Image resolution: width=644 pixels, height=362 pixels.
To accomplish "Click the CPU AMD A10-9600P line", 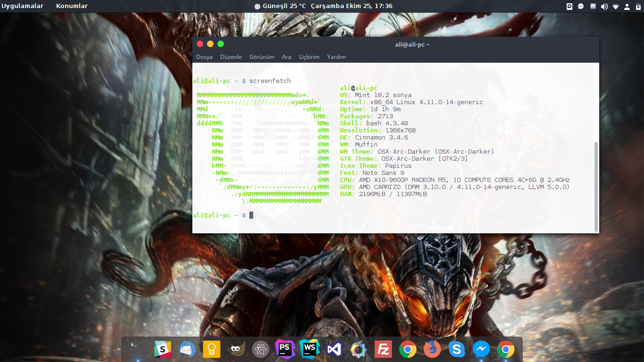I will (x=455, y=180).
